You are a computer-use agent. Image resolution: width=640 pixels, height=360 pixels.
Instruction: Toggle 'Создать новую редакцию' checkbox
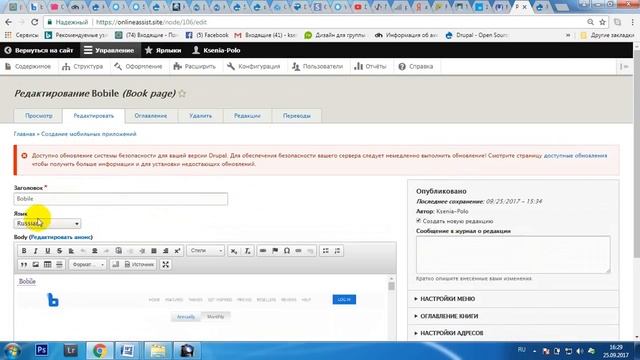click(418, 221)
